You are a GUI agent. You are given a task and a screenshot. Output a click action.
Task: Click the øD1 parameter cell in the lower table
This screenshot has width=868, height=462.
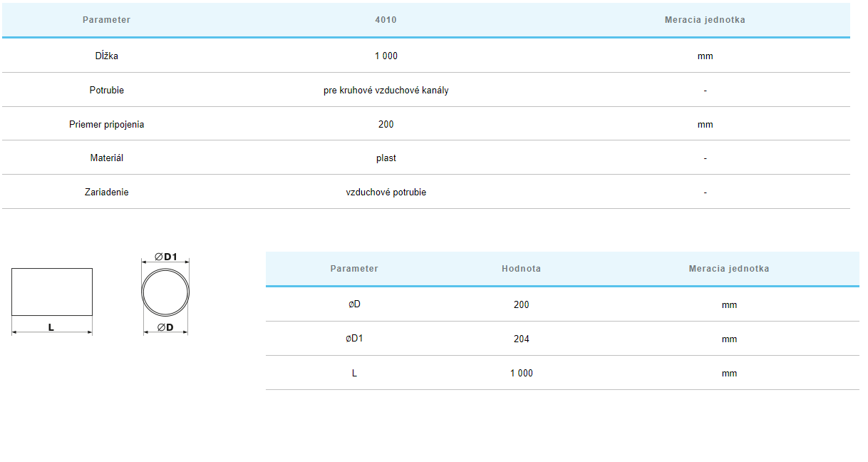(354, 339)
